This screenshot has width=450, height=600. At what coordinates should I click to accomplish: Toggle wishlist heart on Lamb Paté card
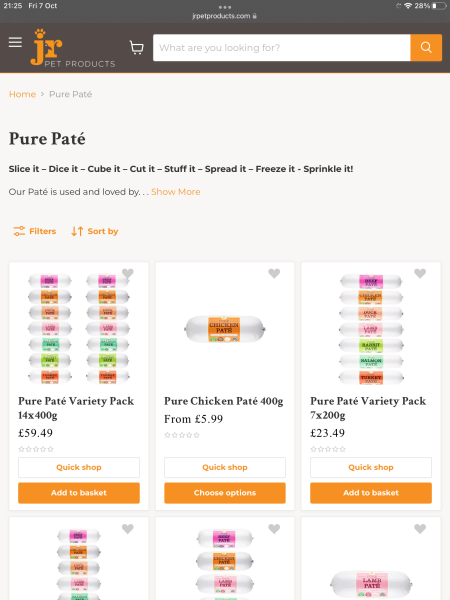(x=420, y=529)
